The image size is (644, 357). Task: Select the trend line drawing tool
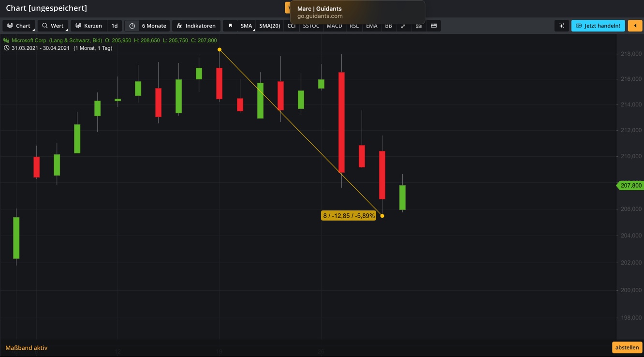coord(403,26)
